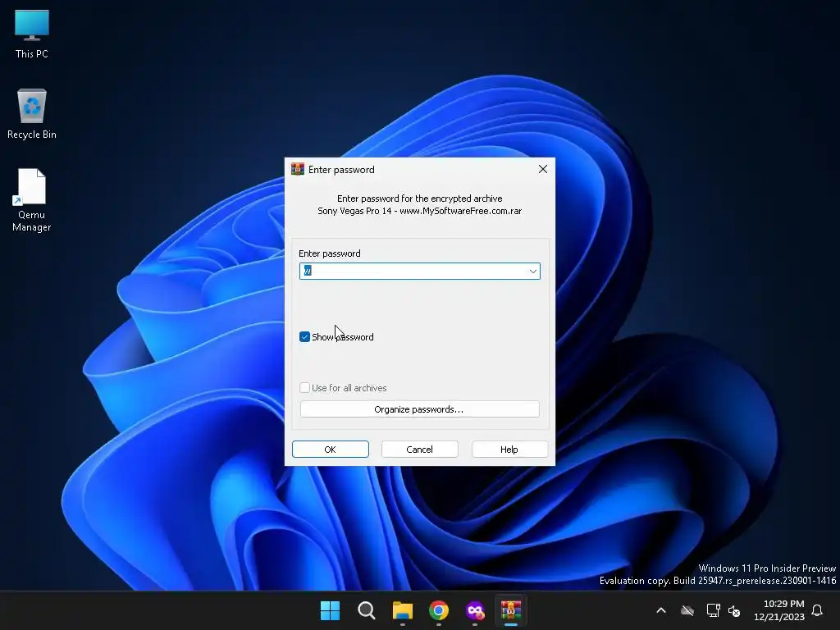This screenshot has height=630, width=840.
Task: Open File Explorer from taskbar
Action: point(402,610)
